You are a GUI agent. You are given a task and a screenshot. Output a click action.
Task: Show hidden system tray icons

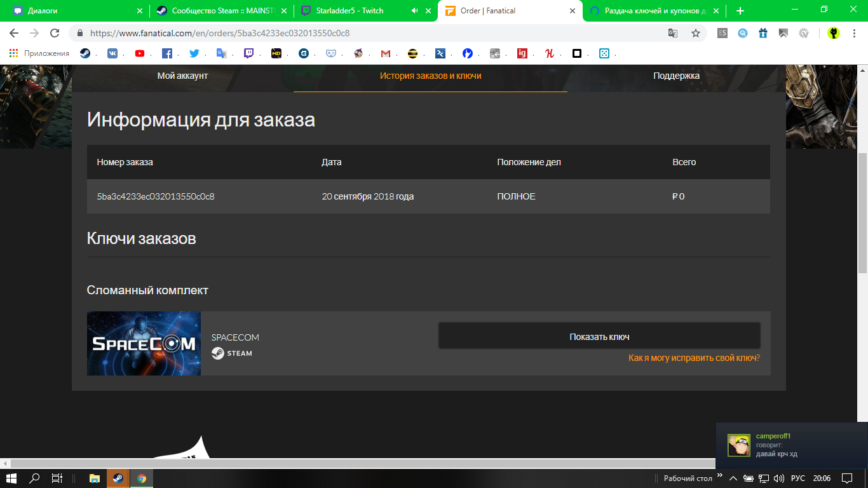(733, 478)
